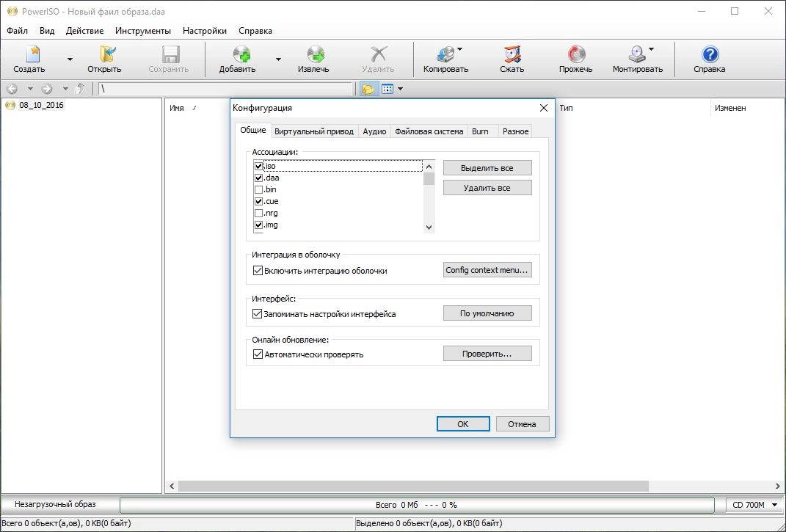
Task: Switch to the Burn tab
Action: click(x=480, y=131)
